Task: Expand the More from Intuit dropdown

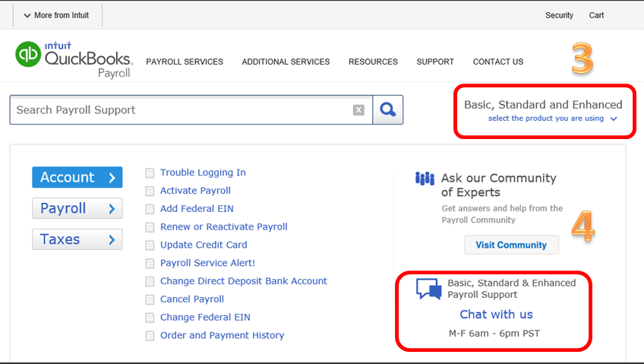Action: [57, 15]
